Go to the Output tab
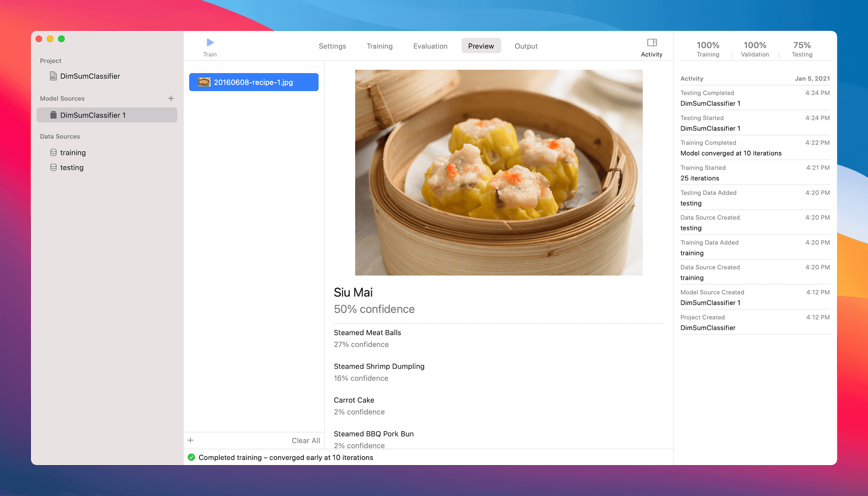Viewport: 868px width, 496px height. [526, 46]
